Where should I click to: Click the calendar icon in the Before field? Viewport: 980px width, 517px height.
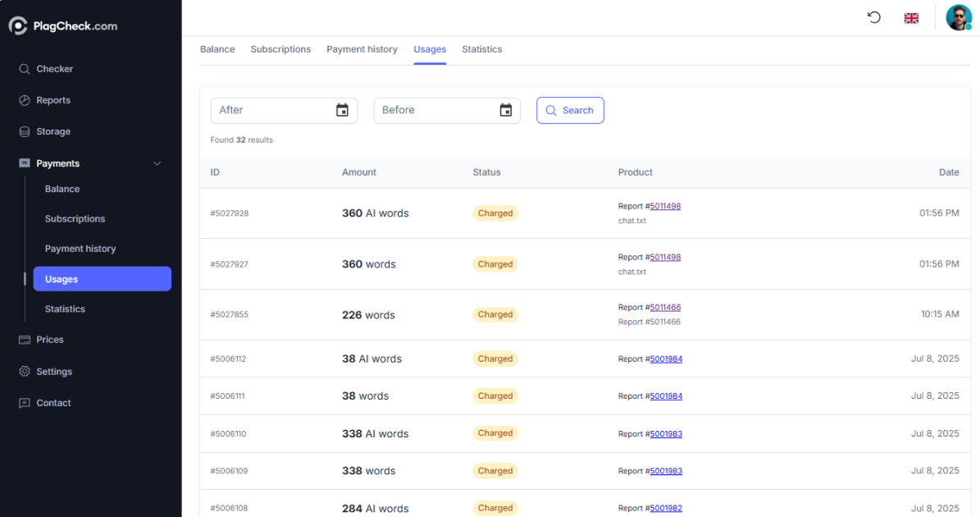coord(504,110)
